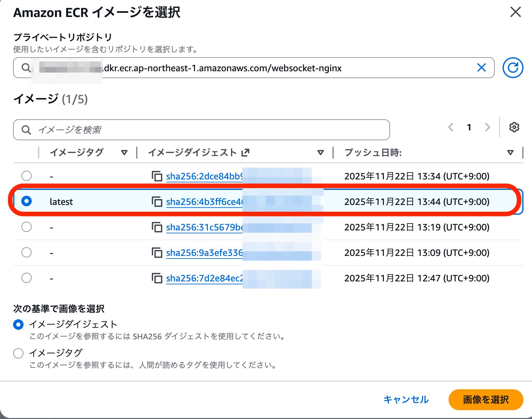The image size is (532, 419).
Task: Select the image tagged latest
Action: coord(27,201)
